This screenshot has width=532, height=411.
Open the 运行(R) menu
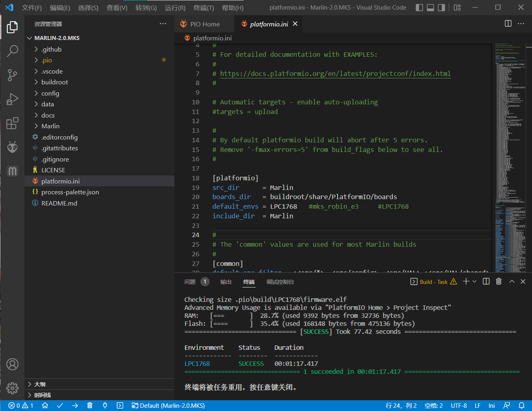175,8
